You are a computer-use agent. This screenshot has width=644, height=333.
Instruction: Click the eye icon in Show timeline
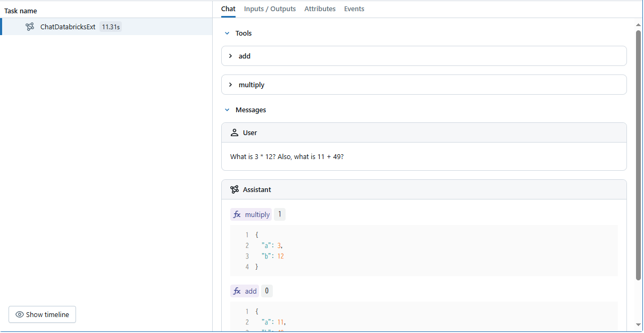[20, 314]
